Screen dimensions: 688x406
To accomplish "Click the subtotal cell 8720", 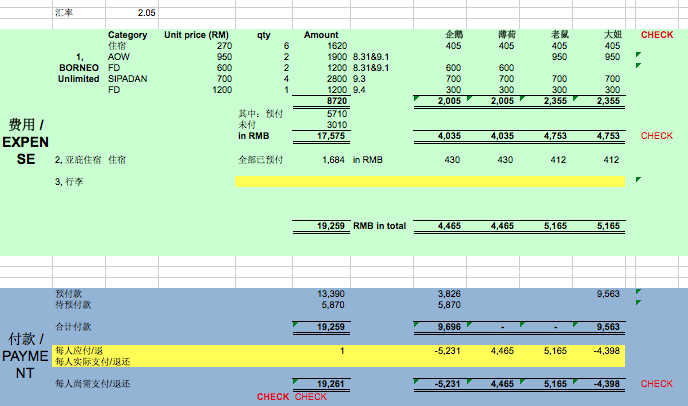I will coord(337,101).
